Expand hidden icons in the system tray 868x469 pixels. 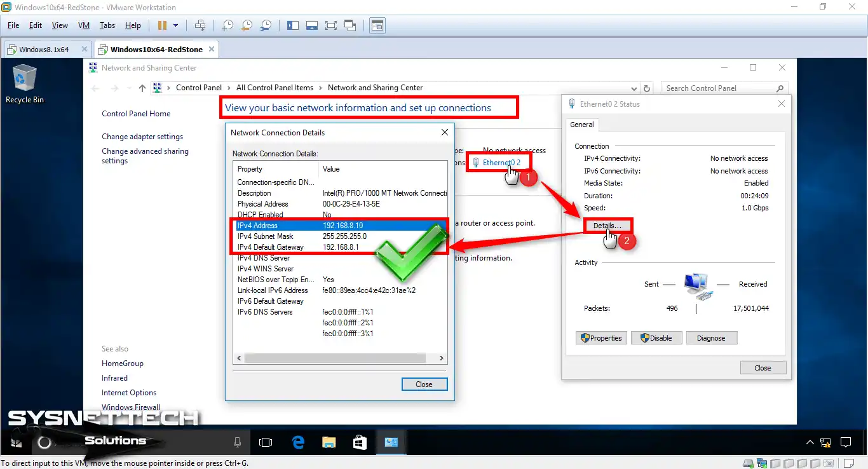click(810, 442)
